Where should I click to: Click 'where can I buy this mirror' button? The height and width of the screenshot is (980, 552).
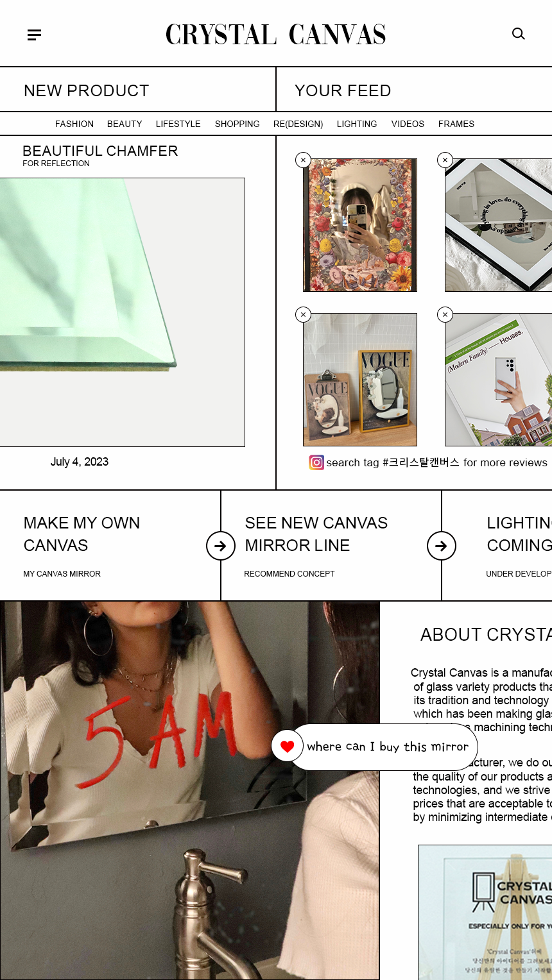[x=384, y=747]
